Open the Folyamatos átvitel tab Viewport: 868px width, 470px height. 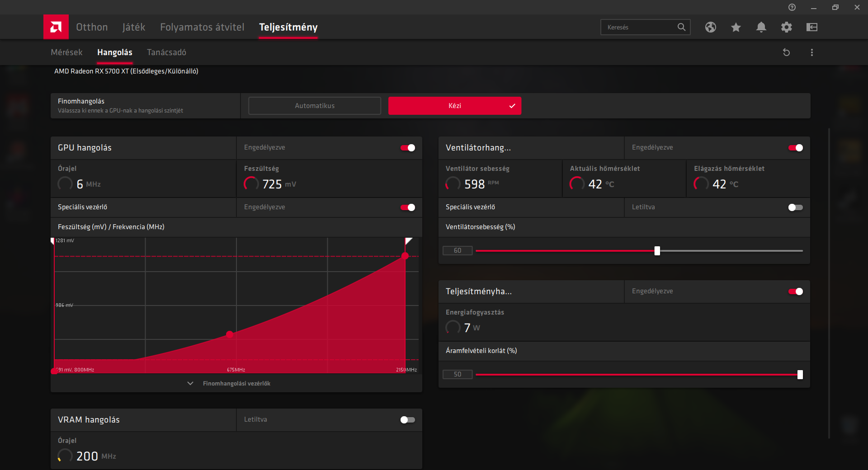[202, 27]
